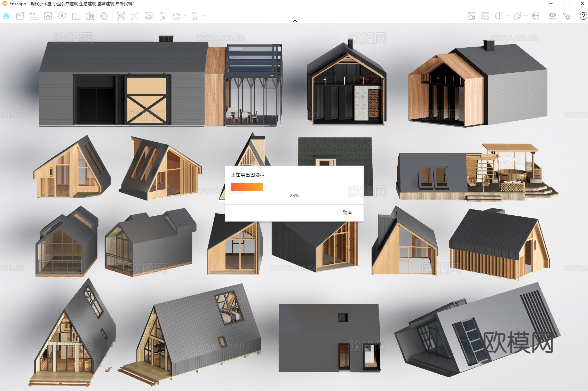
Task: Click the batch rendering image icon
Action: point(149,16)
